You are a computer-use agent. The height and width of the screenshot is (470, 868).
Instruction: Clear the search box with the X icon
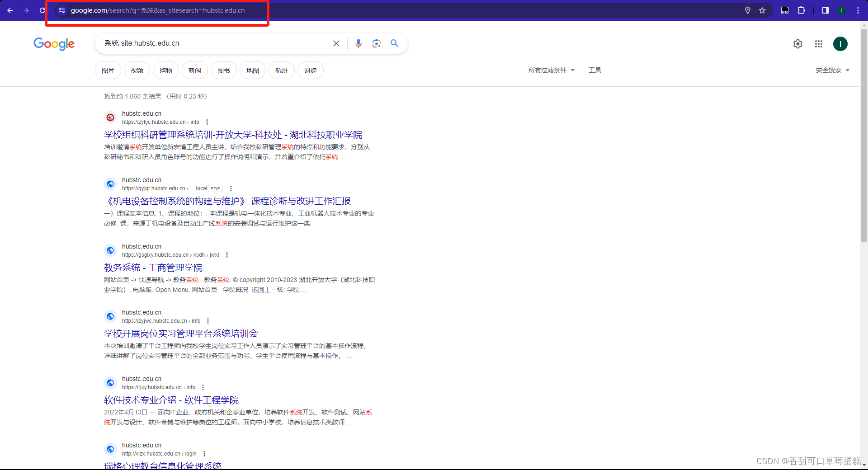[336, 43]
